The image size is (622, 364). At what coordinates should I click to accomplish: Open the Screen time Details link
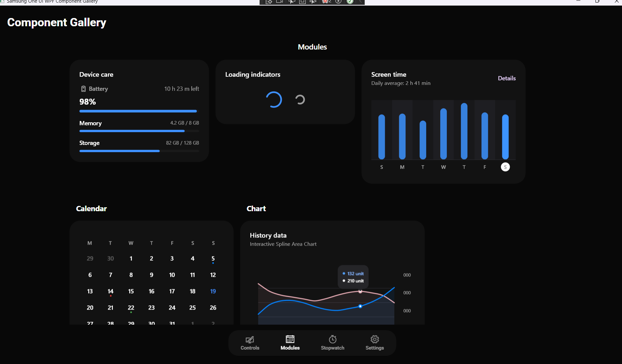pyautogui.click(x=507, y=78)
